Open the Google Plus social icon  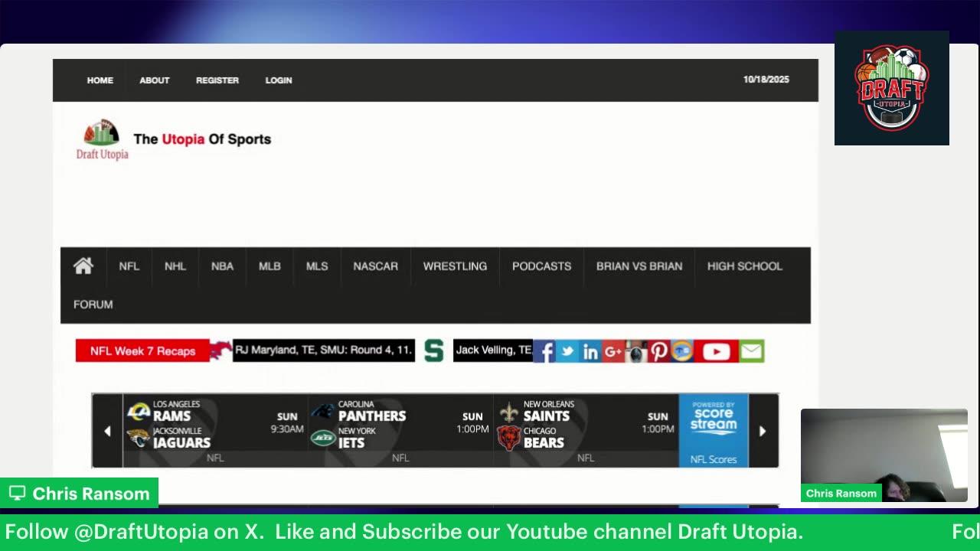[612, 351]
